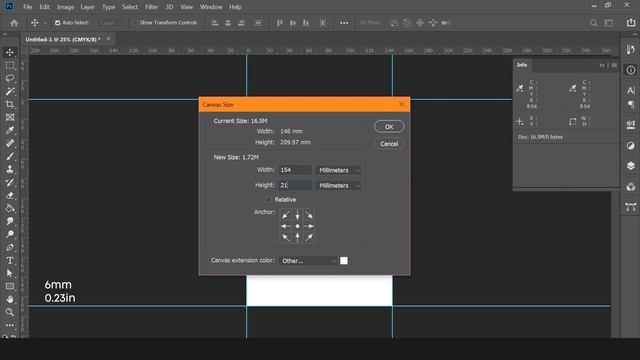Open the Canvas extension color dropdown
The image size is (640, 360).
point(308,261)
